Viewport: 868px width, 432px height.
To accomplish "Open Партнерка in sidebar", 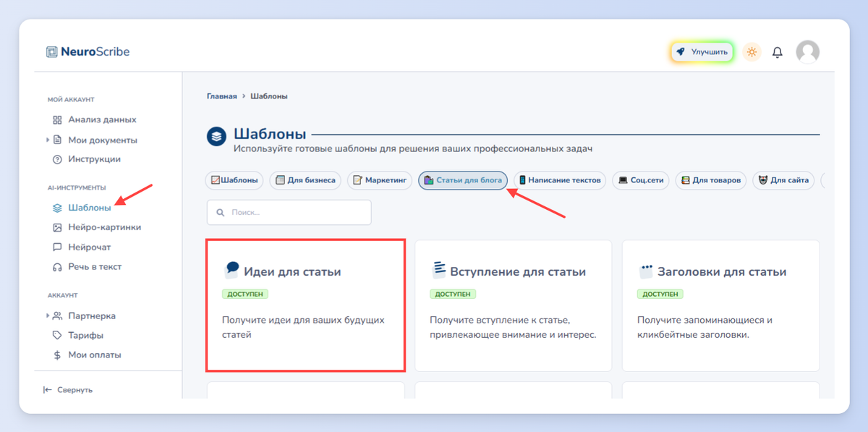I will (x=92, y=316).
